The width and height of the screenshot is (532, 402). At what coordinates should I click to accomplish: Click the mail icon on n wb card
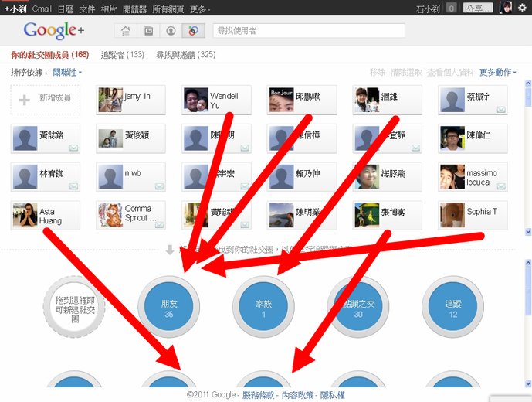[x=159, y=186]
